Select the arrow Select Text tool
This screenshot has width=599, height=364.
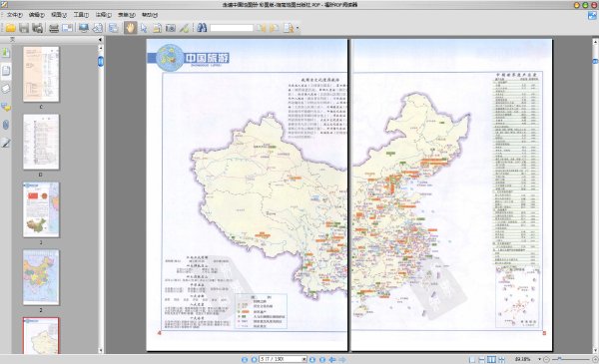(144, 28)
